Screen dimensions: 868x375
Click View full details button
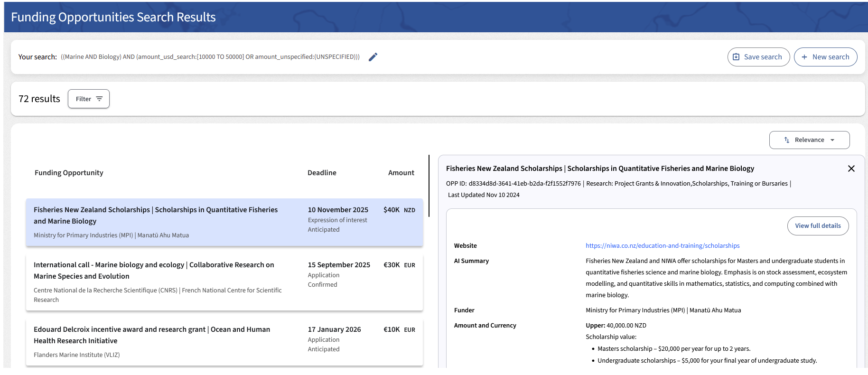[818, 226]
